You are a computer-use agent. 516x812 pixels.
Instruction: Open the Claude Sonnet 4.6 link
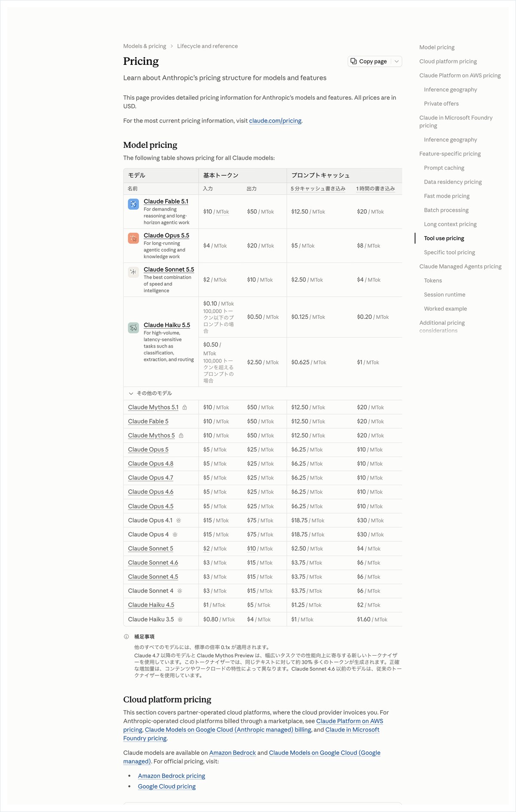pos(153,563)
